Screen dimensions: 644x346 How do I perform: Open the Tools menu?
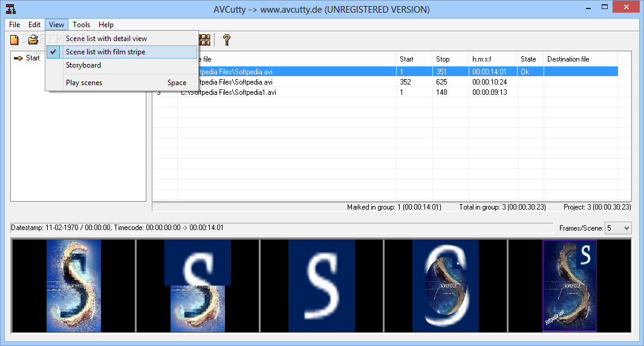point(81,25)
